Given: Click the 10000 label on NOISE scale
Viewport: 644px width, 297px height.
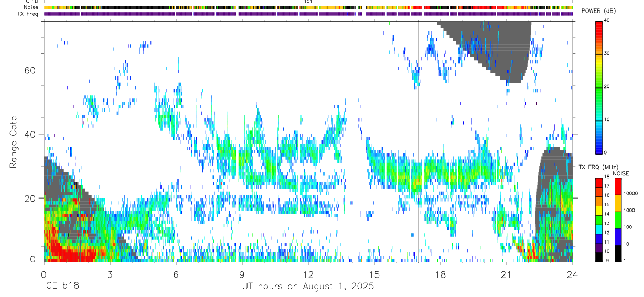Looking at the screenshot, I should pyautogui.click(x=630, y=194).
